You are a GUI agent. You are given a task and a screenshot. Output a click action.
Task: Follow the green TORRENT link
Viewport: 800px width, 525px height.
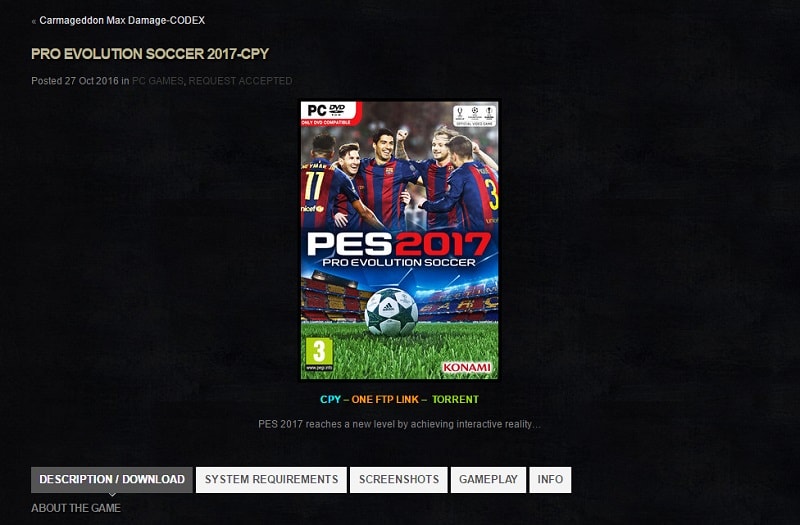coord(455,399)
